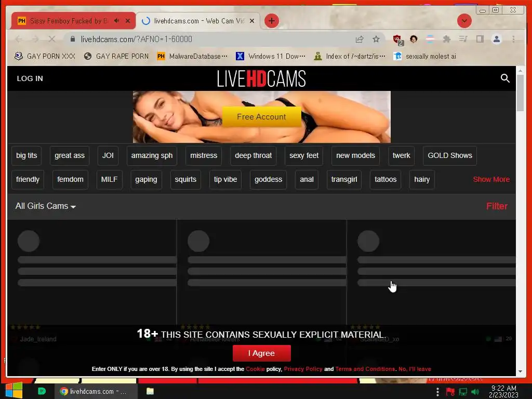Image resolution: width=532 pixels, height=399 pixels.
Task: Open the Index of /~dartz/is… bookmark
Action: click(x=350, y=56)
